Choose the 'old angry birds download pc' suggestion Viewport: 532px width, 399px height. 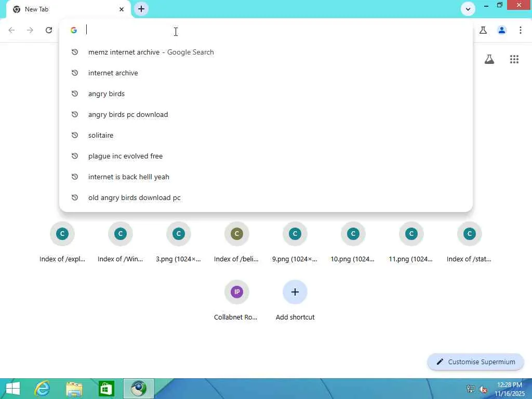(x=265, y=197)
